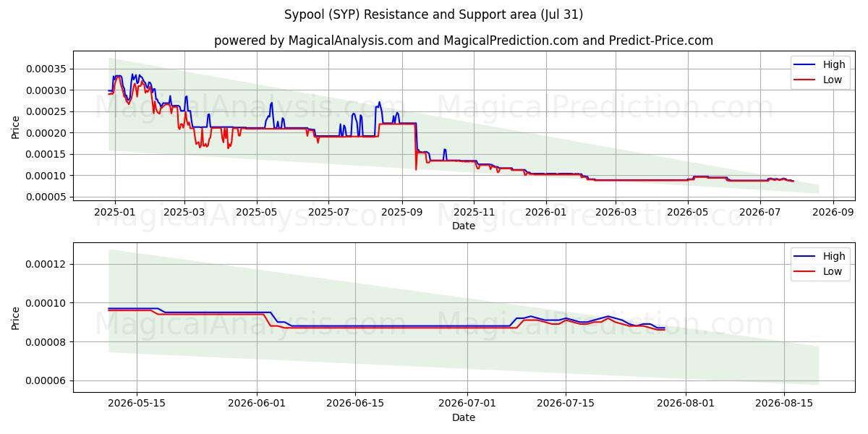Click the 'Price' axis title of bottom chart
Viewport: 868px width, 434px height.
[x=16, y=318]
